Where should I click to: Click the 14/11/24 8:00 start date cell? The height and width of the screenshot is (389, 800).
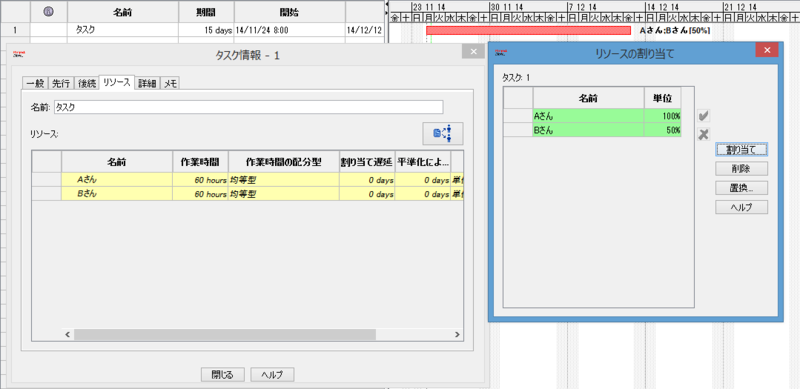(289, 30)
